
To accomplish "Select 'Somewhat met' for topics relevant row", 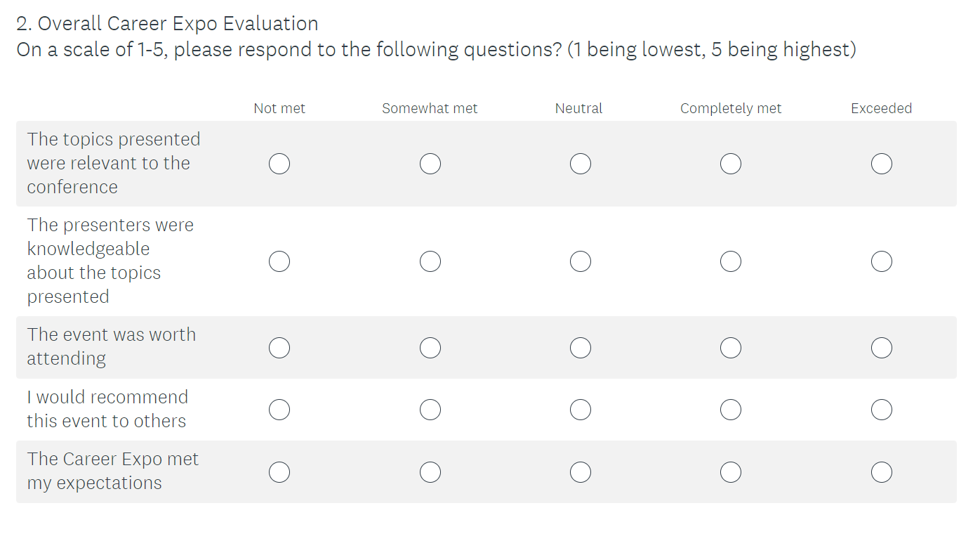I will click(x=430, y=164).
